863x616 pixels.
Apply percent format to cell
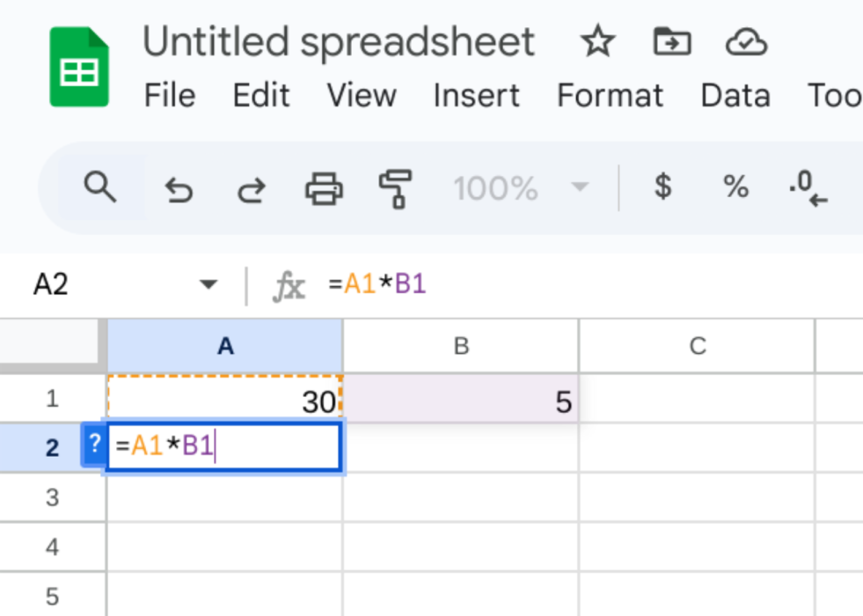click(735, 187)
